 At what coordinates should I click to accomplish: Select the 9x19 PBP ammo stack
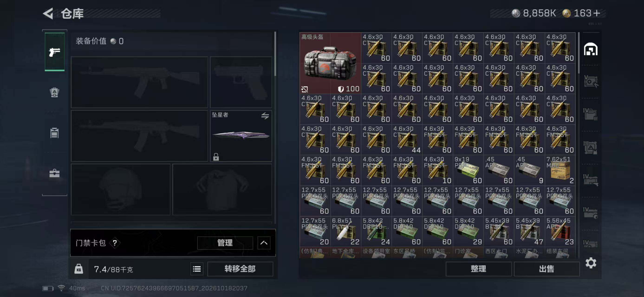(x=468, y=170)
